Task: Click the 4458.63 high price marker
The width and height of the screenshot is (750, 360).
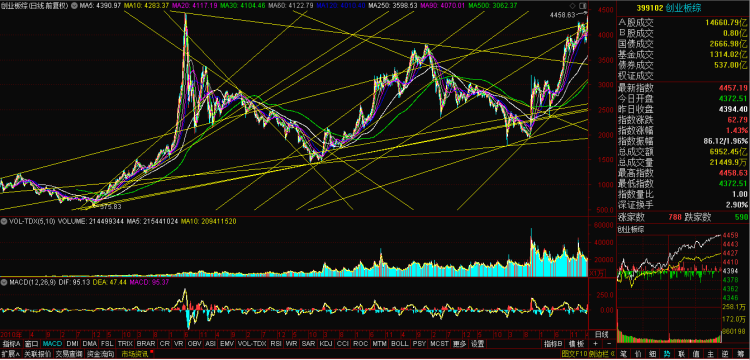Action: pos(562,15)
